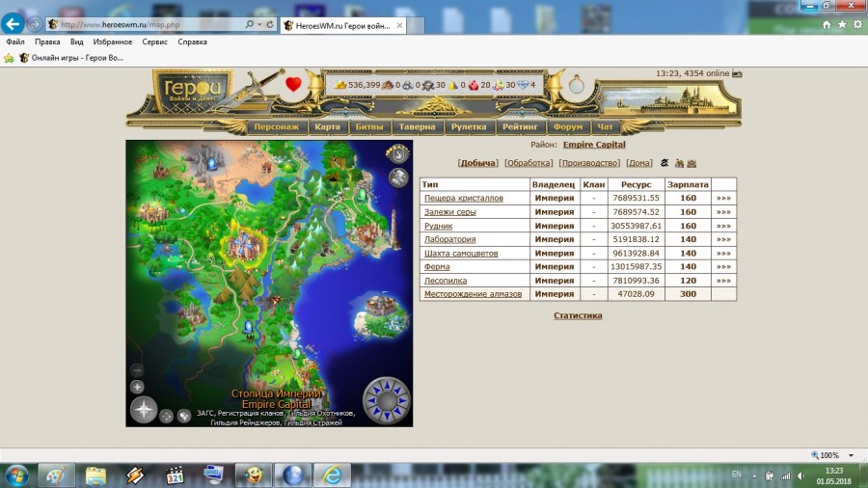Select the Дома category link
Image resolution: width=868 pixels, height=488 pixels.
click(x=639, y=163)
